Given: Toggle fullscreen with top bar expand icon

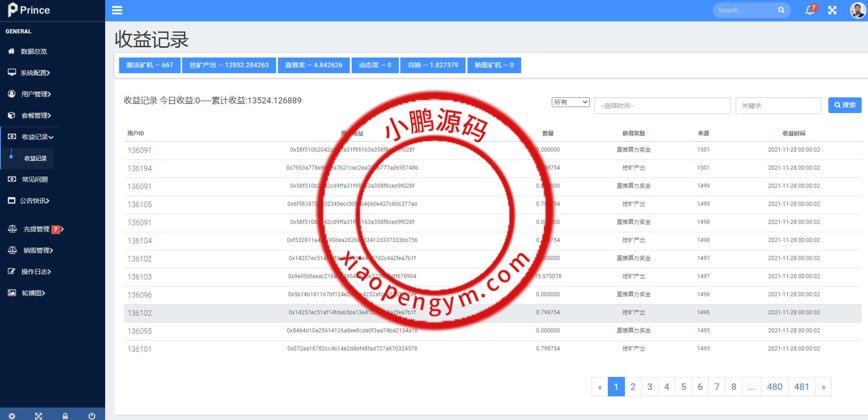Looking at the screenshot, I should click(x=832, y=10).
